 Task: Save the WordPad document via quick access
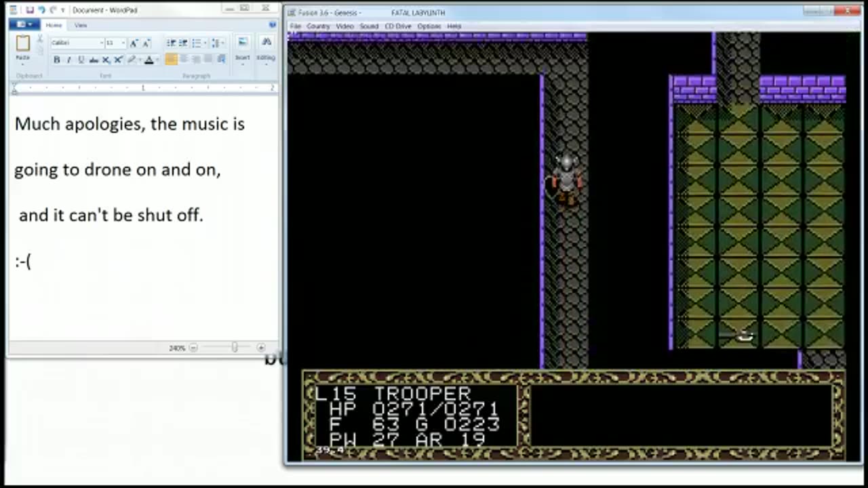coord(30,10)
